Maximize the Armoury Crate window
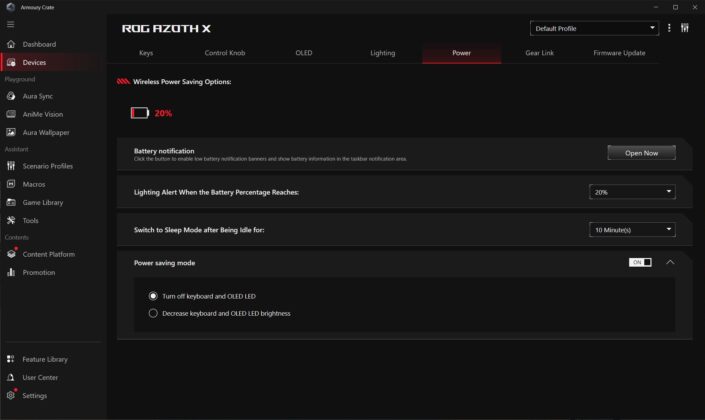The width and height of the screenshot is (705, 420). [x=675, y=7]
